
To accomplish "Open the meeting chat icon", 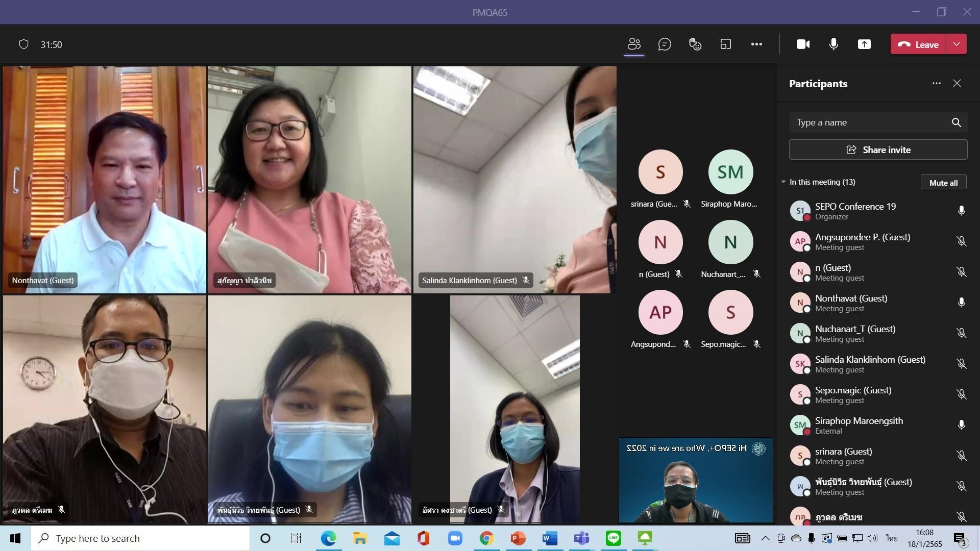I will [x=664, y=44].
